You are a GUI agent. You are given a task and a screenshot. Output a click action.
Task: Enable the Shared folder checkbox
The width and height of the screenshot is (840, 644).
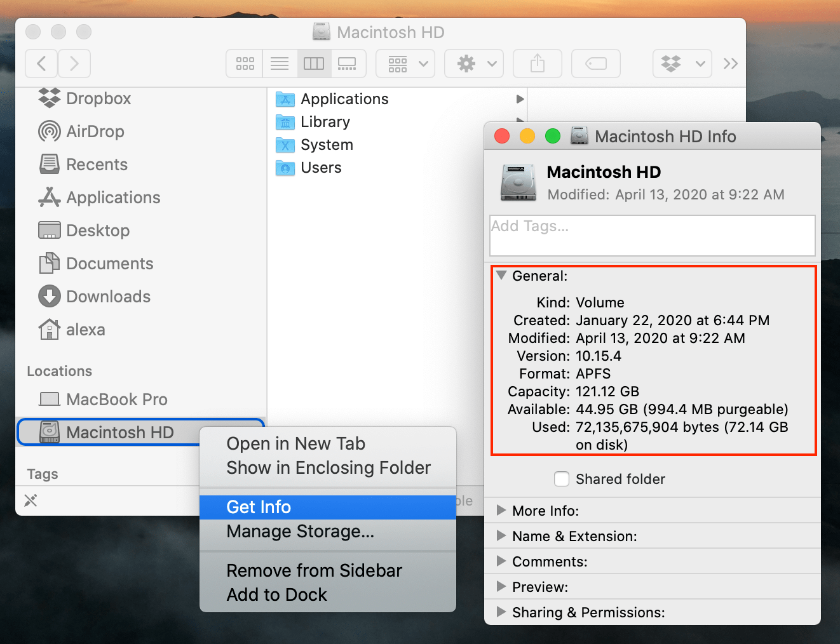[x=562, y=479]
